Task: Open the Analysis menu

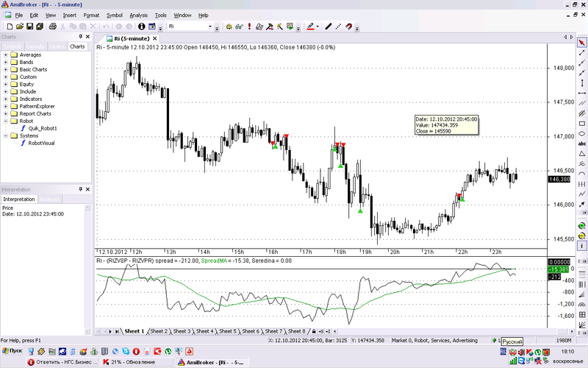Action: click(x=138, y=15)
